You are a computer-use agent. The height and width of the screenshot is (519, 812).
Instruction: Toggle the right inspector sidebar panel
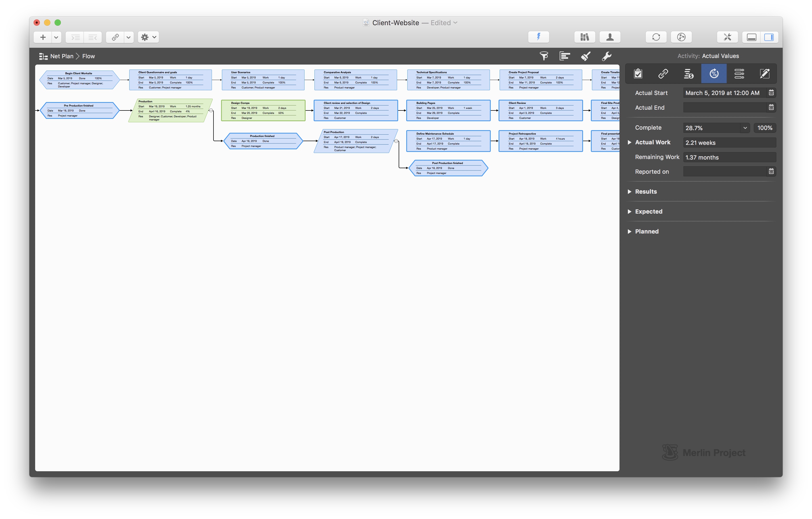click(x=769, y=37)
